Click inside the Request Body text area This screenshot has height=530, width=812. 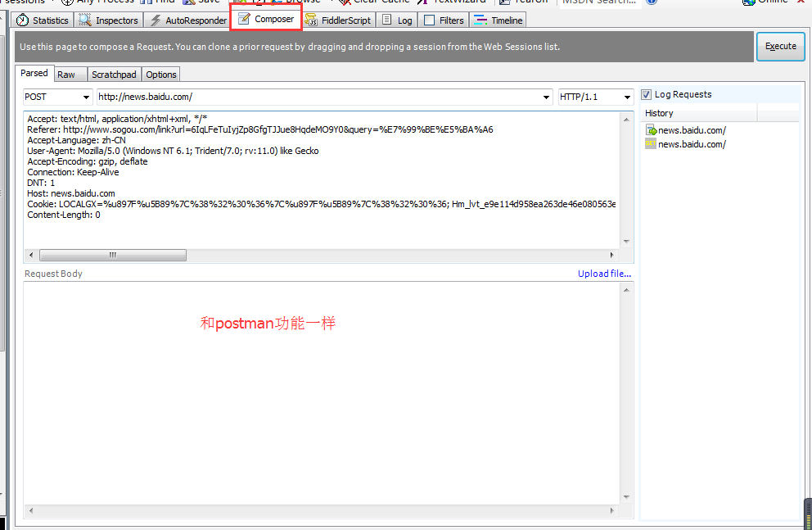click(321, 392)
